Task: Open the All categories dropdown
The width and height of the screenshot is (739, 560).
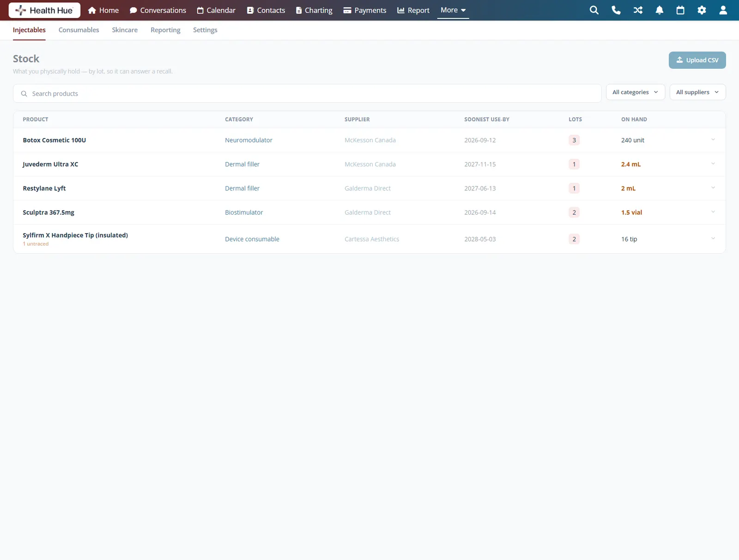Action: click(635, 92)
